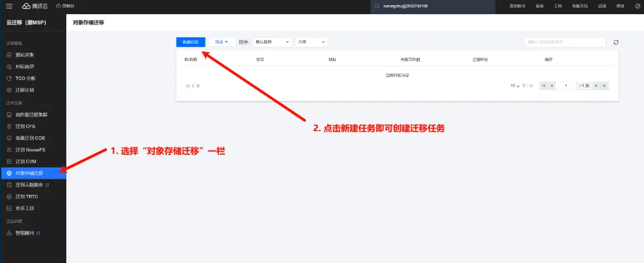This screenshot has width=644, height=263.
Task: Open the 筛选 filter dropdown
Action: click(222, 42)
